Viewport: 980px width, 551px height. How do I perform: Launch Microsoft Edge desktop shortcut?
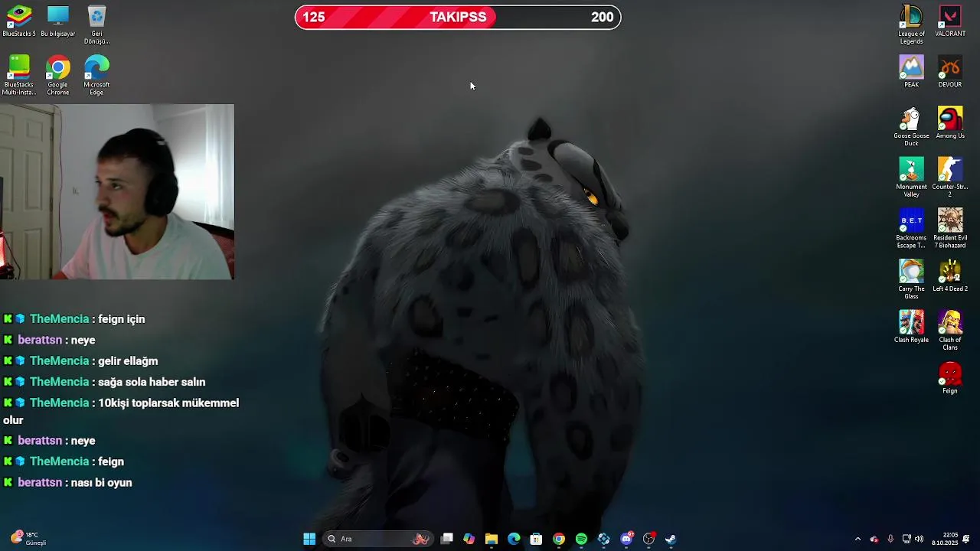click(96, 76)
